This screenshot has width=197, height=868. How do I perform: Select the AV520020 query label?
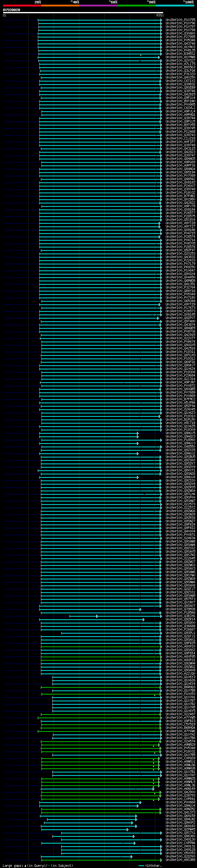11,10
